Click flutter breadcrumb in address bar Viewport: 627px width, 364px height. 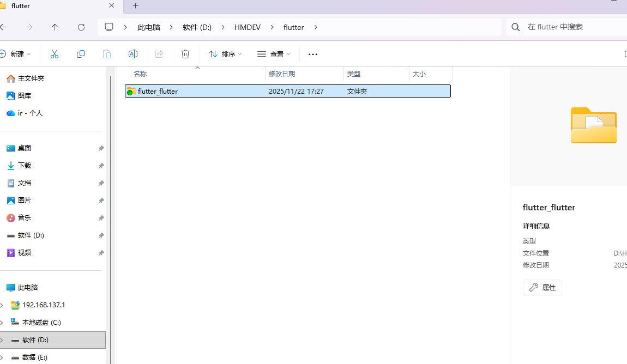click(293, 27)
